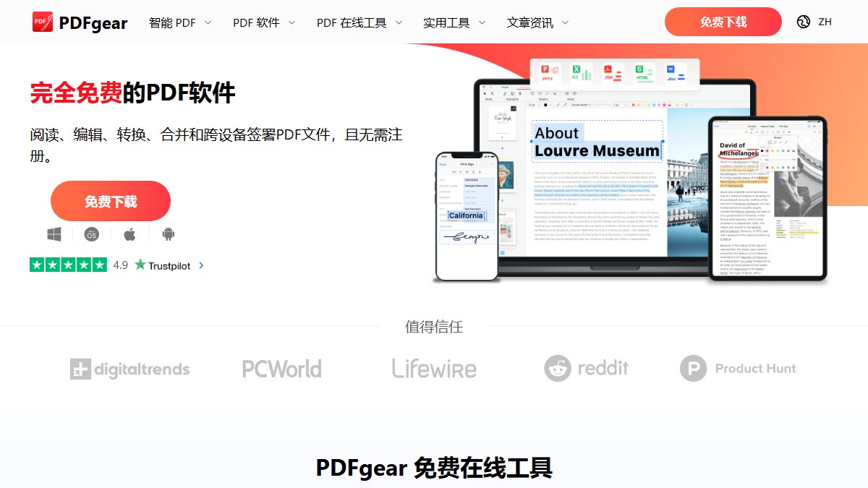Click the .PPTX file format icon
This screenshot has height=488, width=868.
[x=549, y=73]
